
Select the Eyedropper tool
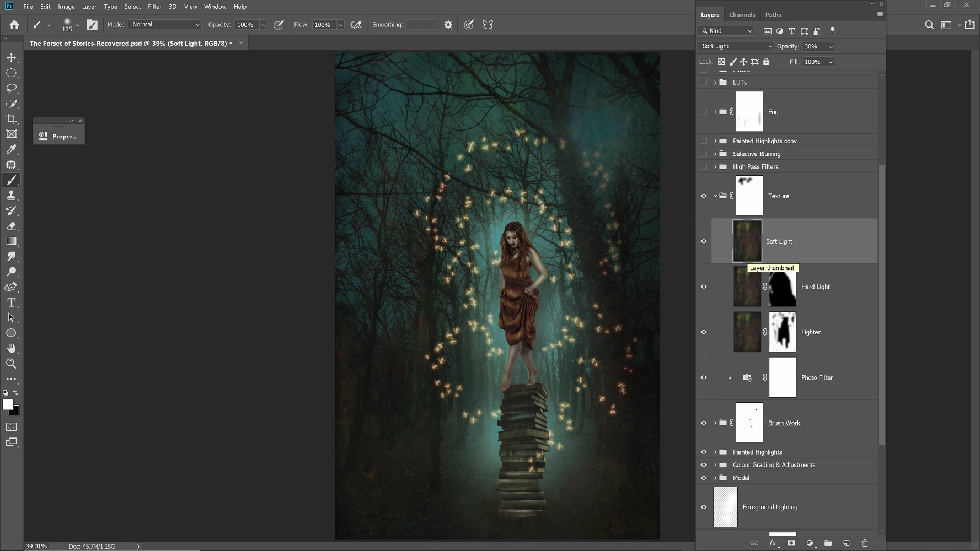coord(11,149)
